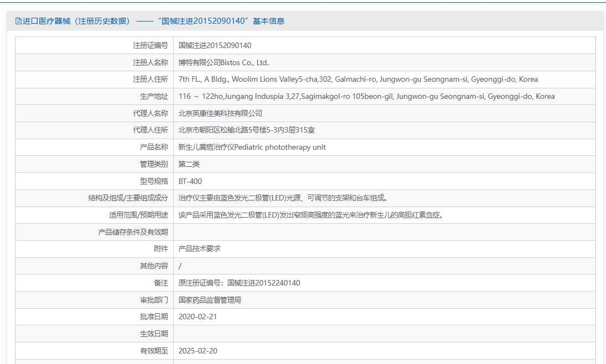Select product name 新生儿黄疸治疗仪Pediatric phototherapy unit
Viewport: 606px width, 364px height.
[252, 147]
